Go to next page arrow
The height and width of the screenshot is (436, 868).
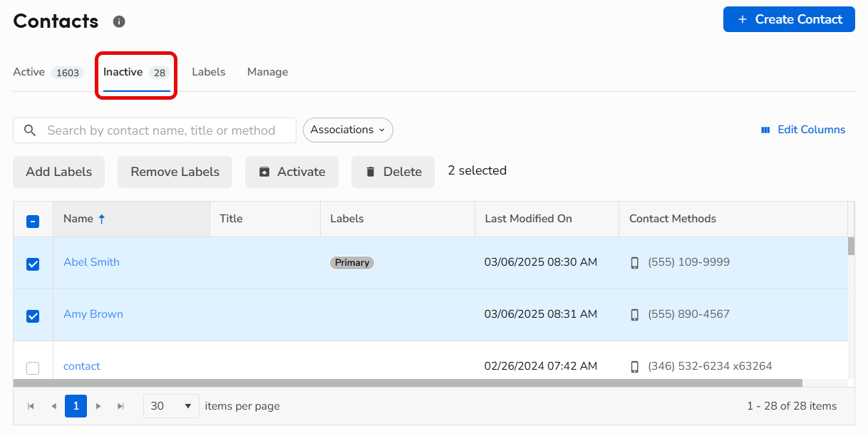(98, 406)
